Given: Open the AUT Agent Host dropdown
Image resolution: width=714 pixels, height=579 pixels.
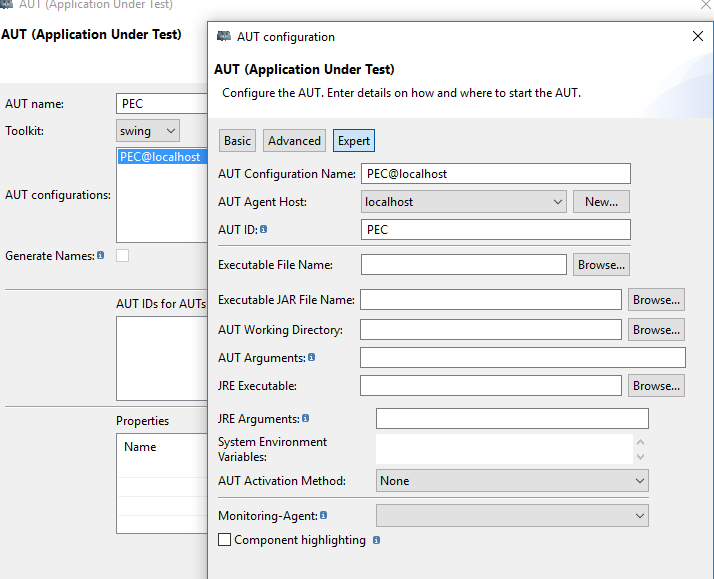Looking at the screenshot, I should [464, 202].
